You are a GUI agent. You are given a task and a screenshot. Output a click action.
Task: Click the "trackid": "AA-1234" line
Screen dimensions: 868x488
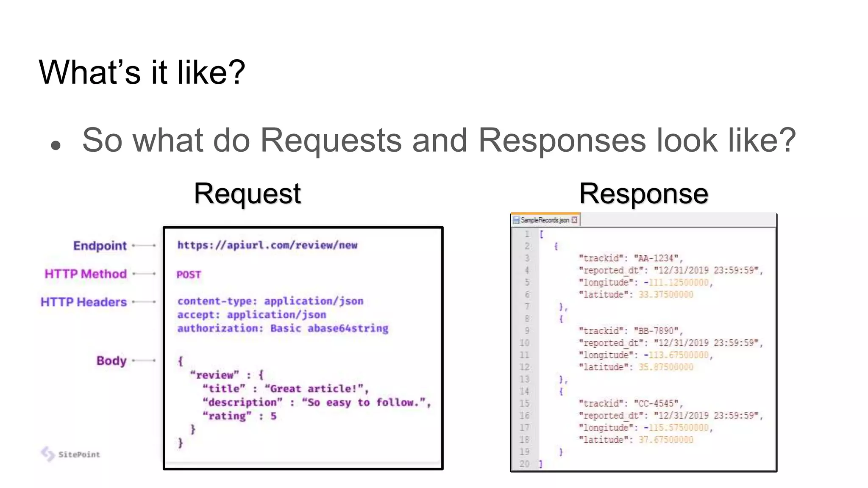630,258
